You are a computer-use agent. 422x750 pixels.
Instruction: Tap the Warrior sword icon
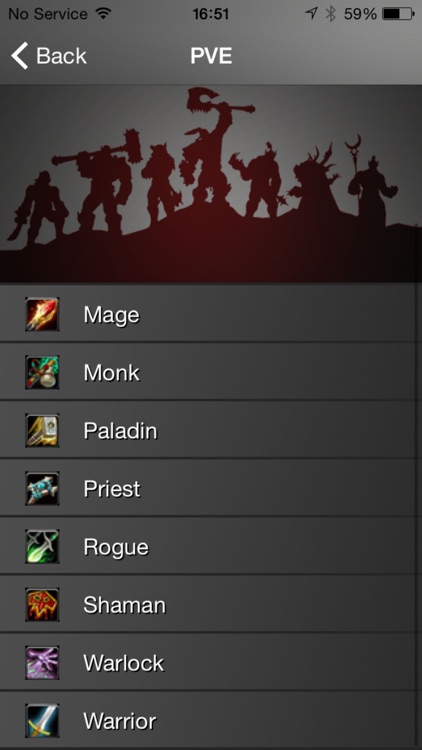click(42, 720)
